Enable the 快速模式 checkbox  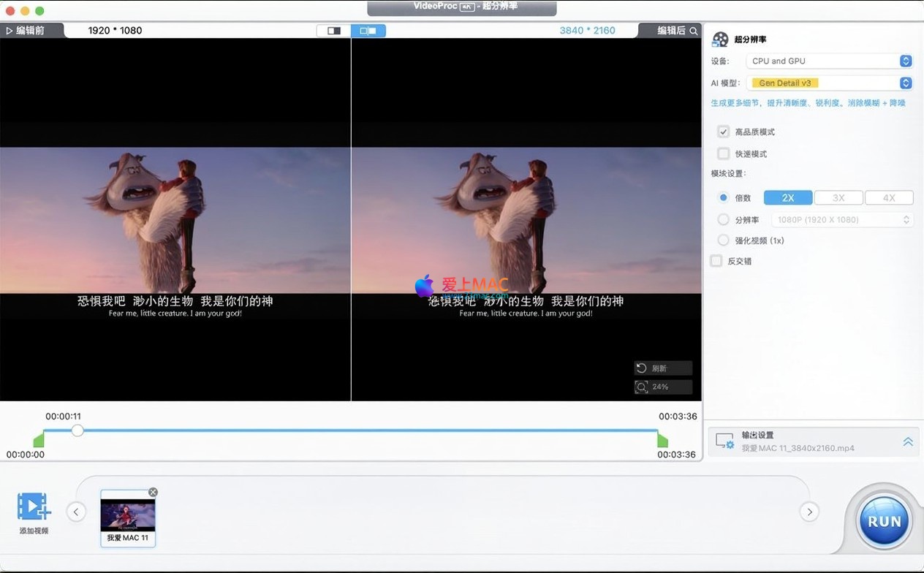coord(723,153)
